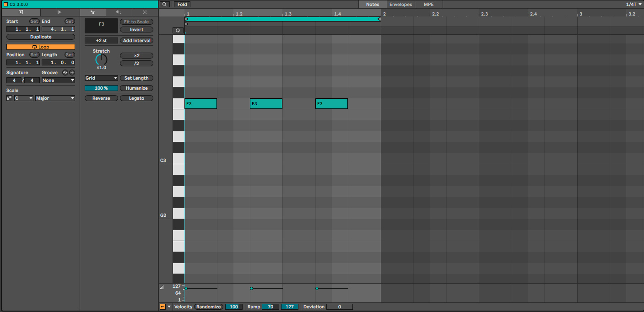The height and width of the screenshot is (312, 644).
Task: Click the Duplicate button
Action: pos(41,37)
